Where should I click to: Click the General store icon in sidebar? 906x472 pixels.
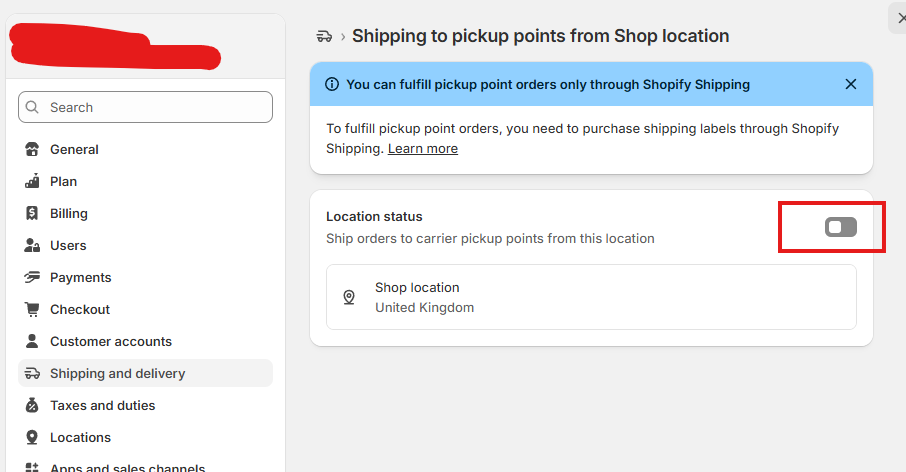tap(32, 150)
